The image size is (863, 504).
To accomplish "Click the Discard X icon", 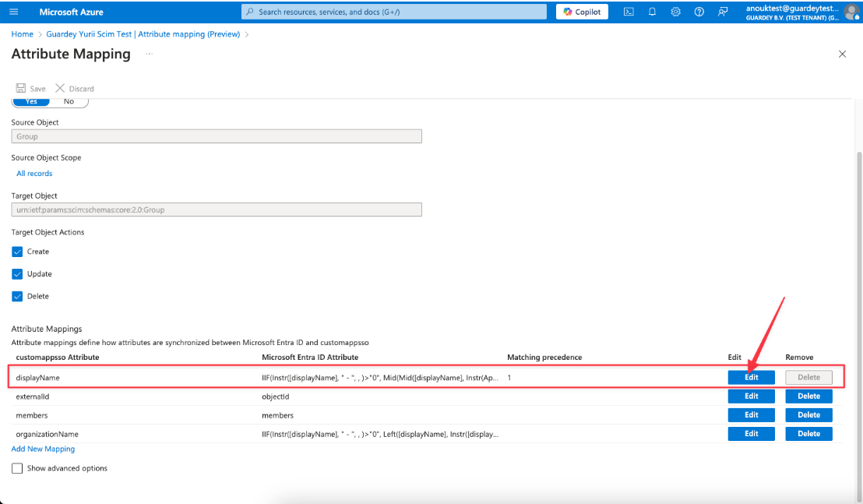I will point(60,89).
